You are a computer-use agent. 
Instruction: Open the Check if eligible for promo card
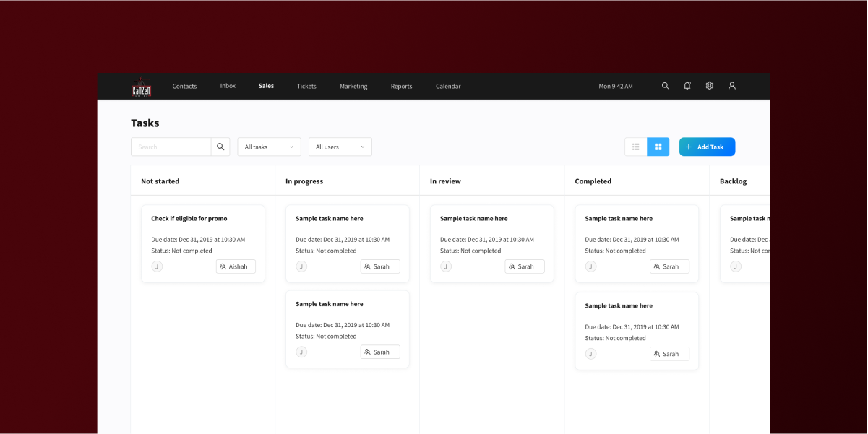click(189, 219)
